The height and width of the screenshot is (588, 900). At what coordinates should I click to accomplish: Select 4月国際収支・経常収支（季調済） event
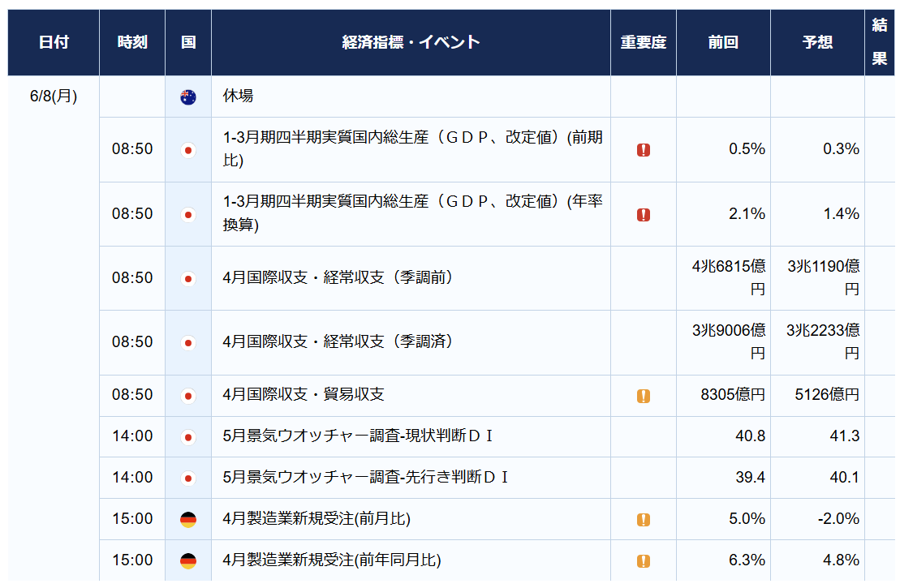338,342
